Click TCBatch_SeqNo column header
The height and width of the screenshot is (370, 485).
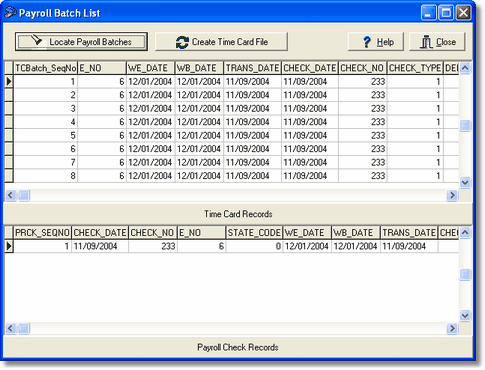point(45,68)
